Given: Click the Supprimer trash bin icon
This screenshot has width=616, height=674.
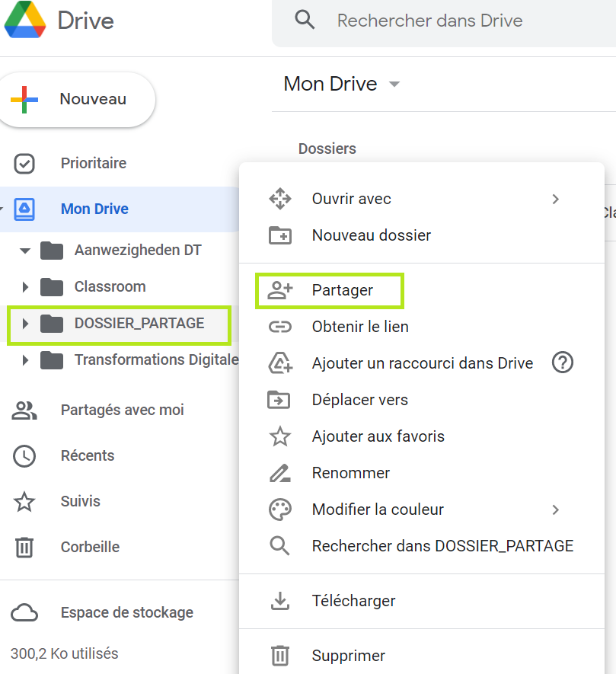Looking at the screenshot, I should [x=280, y=656].
